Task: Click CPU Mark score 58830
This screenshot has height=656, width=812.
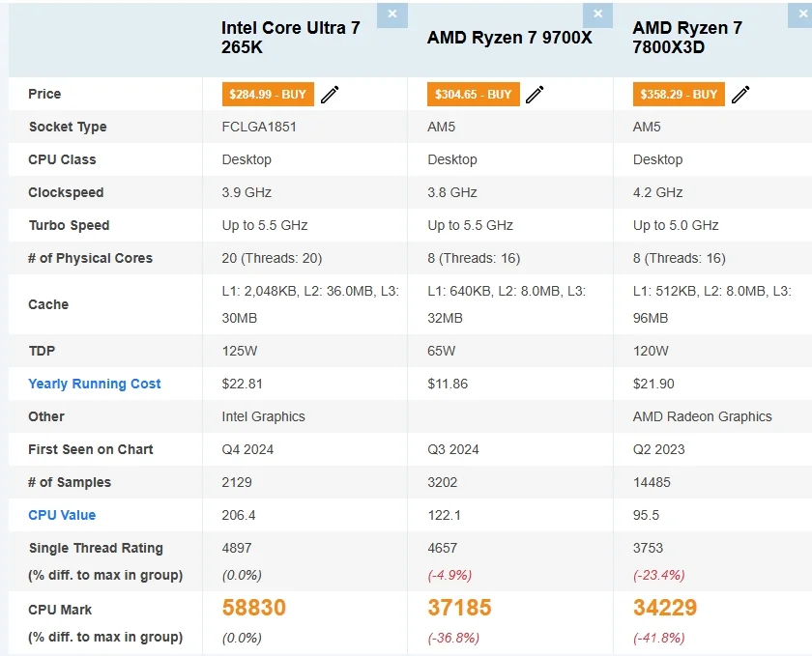Action: pyautogui.click(x=254, y=608)
